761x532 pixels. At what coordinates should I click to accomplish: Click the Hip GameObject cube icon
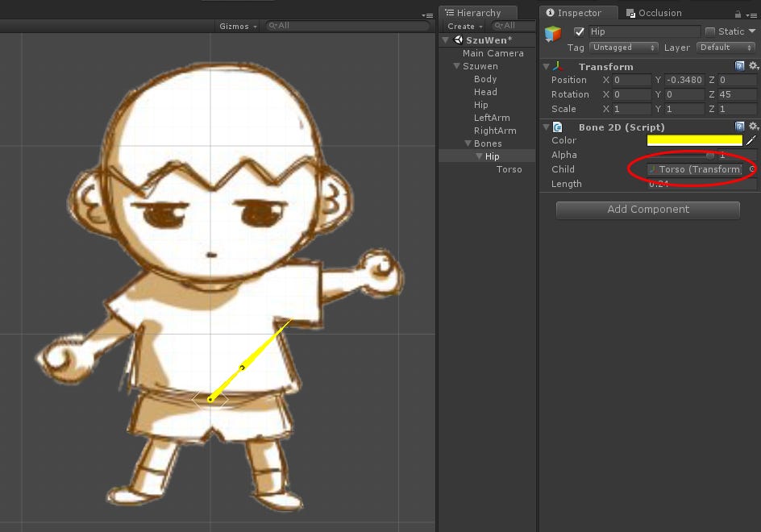553,31
